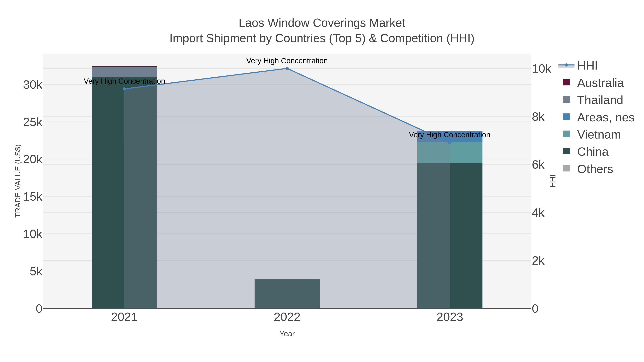Screen dimensions: 644x362
Task: Toggle the Areas, nes legend label
Action: click(x=606, y=117)
